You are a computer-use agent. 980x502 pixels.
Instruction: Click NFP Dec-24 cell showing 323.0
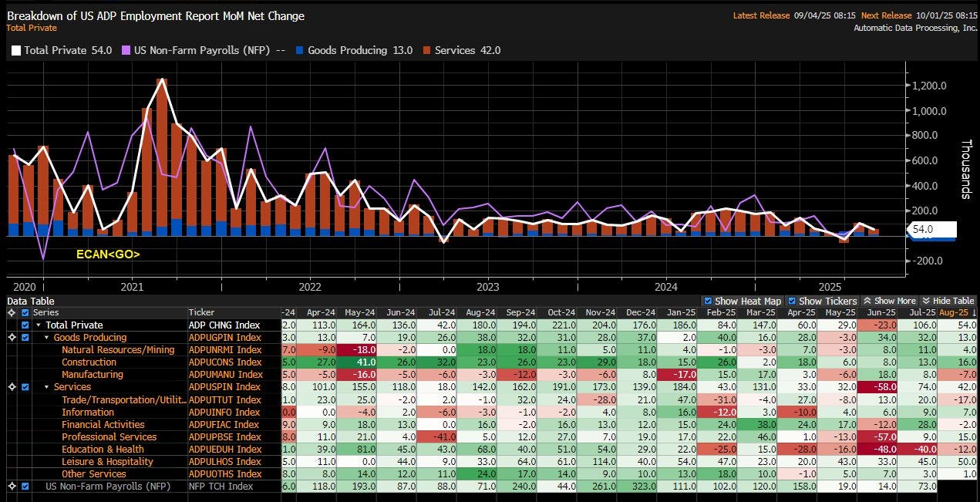click(x=637, y=487)
